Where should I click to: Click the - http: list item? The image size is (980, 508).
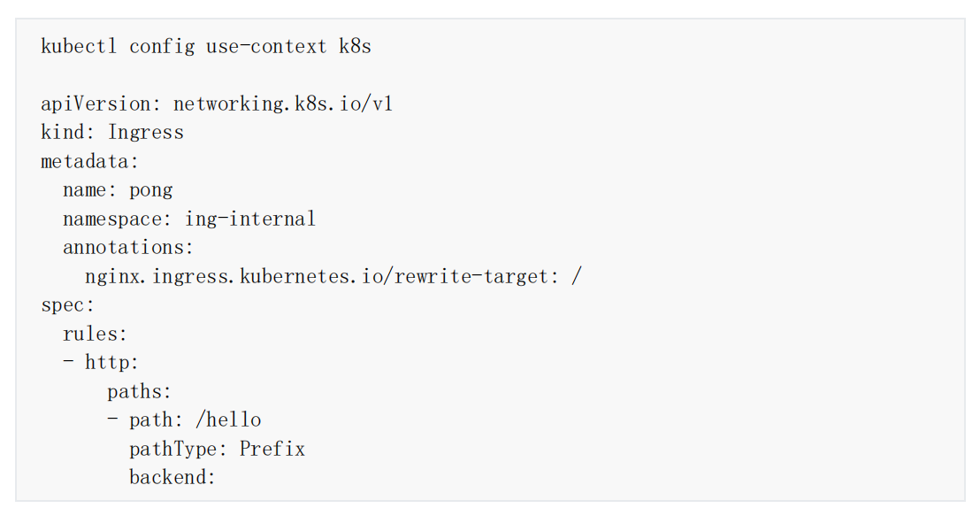101,362
